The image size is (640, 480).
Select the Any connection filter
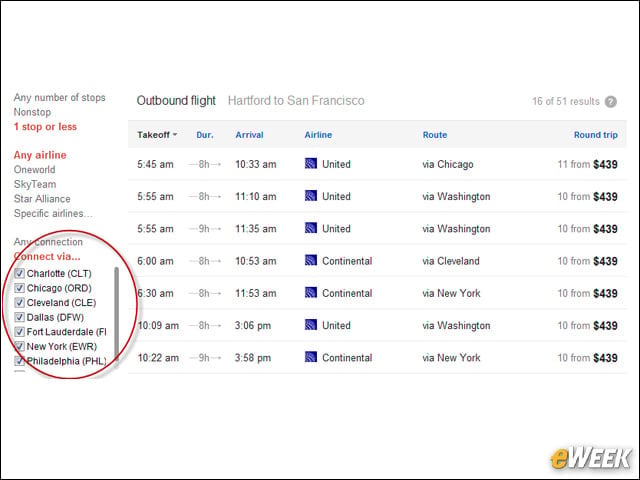(x=48, y=242)
